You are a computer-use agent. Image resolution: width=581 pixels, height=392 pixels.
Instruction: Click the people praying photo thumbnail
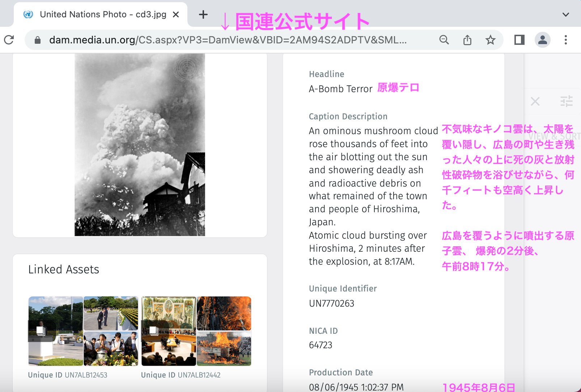[x=111, y=348]
